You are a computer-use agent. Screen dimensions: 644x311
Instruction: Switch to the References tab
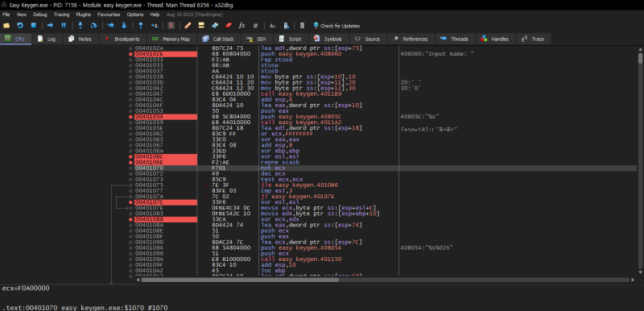click(411, 39)
